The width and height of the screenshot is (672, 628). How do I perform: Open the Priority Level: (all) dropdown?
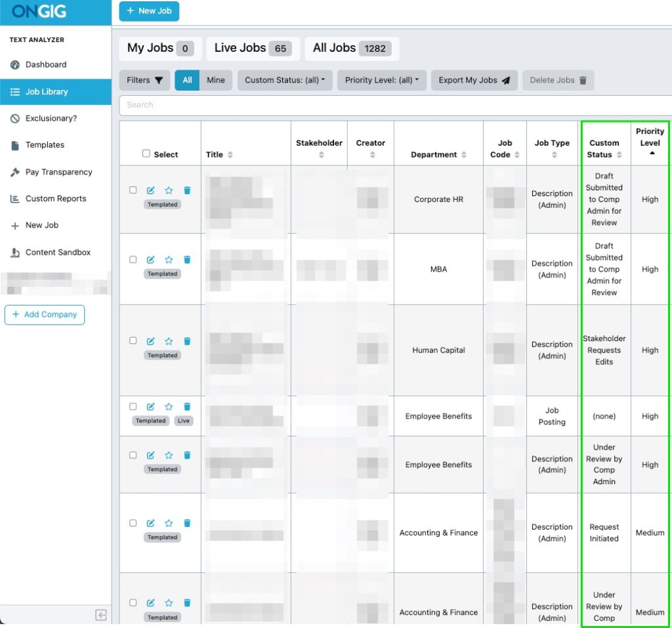[382, 80]
